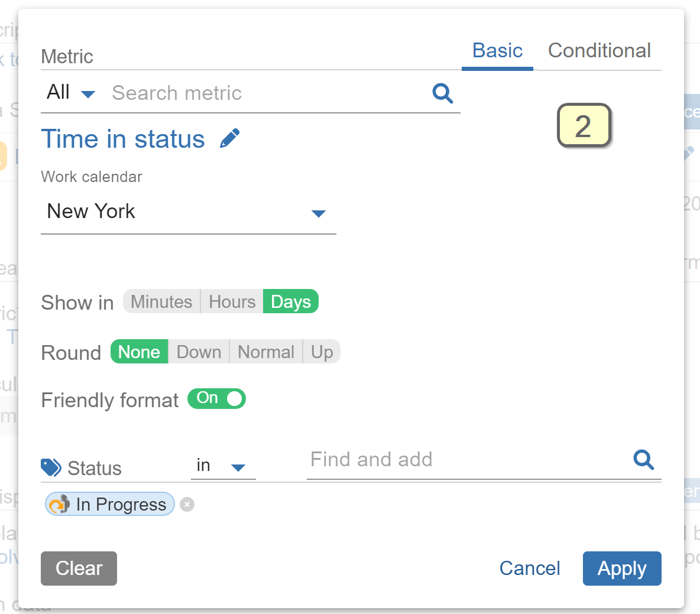Set Round to Normal
The height and width of the screenshot is (614, 700).
coord(265,352)
